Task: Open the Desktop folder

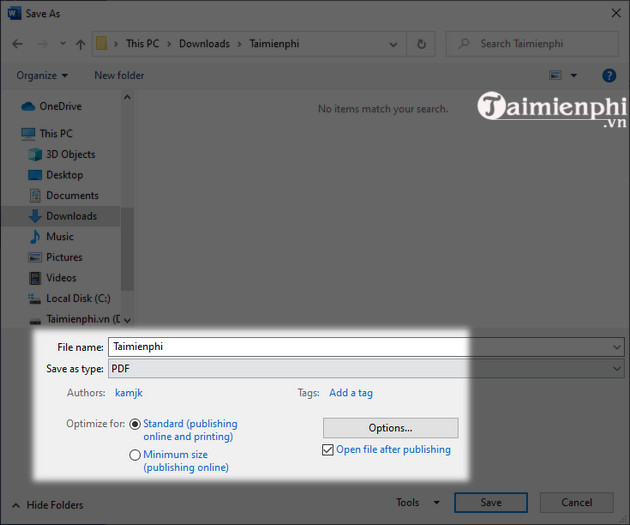Action: [x=64, y=175]
